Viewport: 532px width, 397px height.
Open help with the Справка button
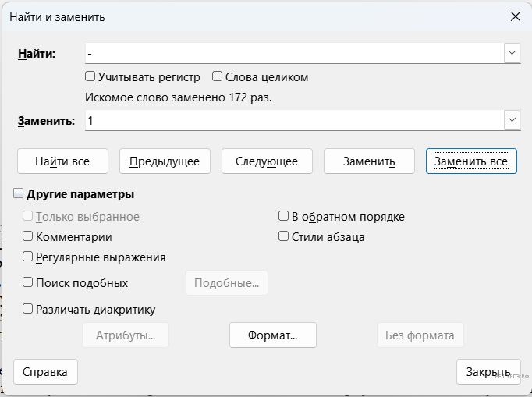[x=45, y=372]
